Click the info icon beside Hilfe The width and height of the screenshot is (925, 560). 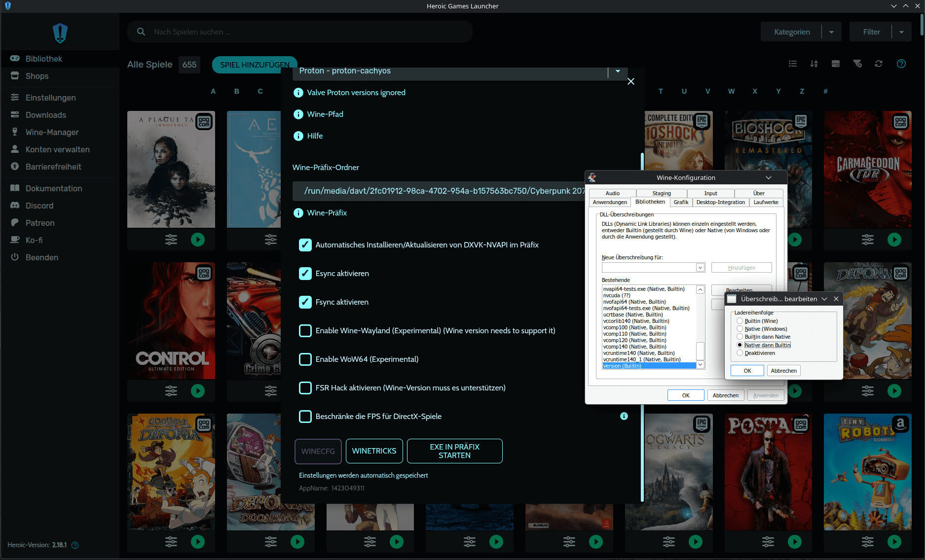coord(298,136)
